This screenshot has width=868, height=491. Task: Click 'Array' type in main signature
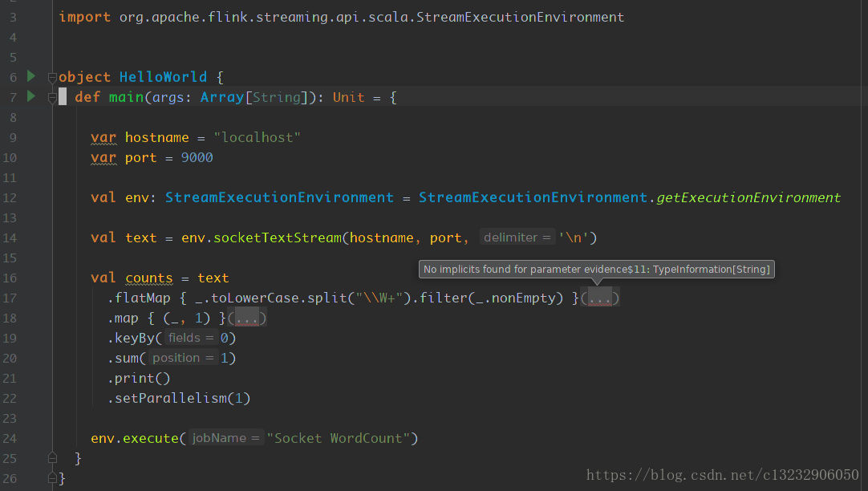click(222, 97)
